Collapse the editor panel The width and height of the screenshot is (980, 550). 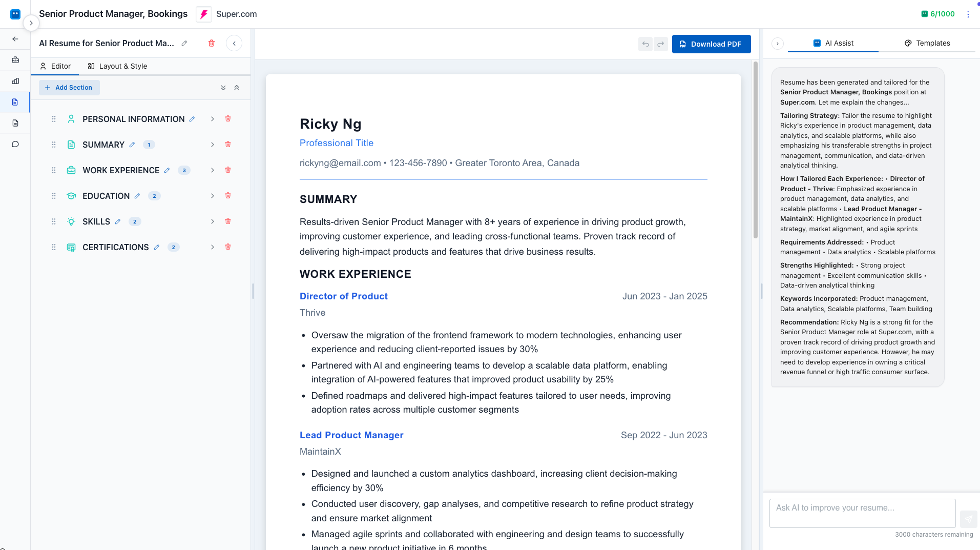pos(234,43)
